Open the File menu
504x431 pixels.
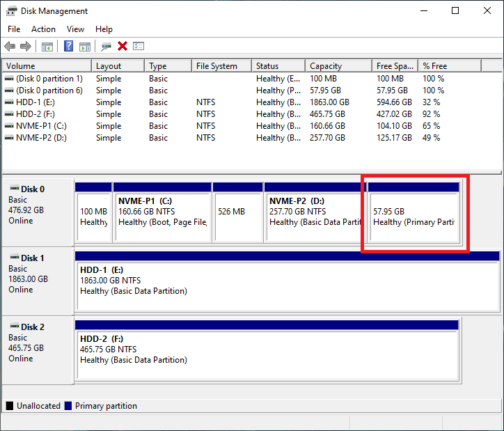tap(14, 29)
